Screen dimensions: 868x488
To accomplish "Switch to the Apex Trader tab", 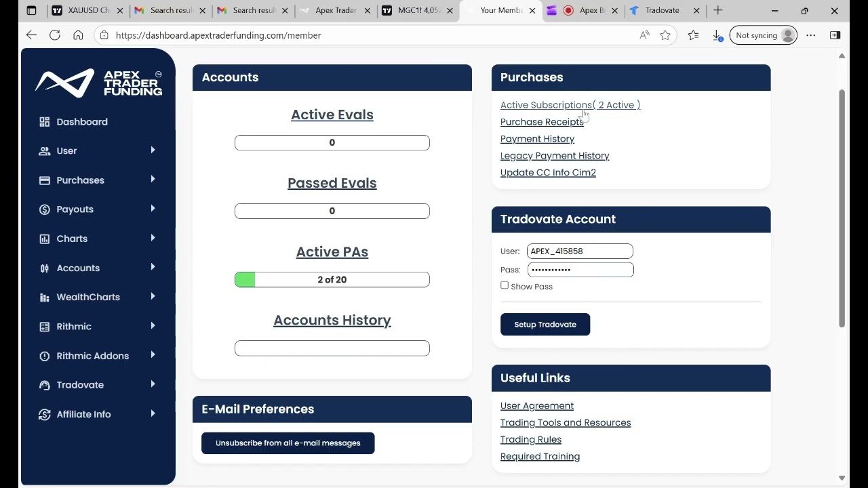I will (334, 10).
